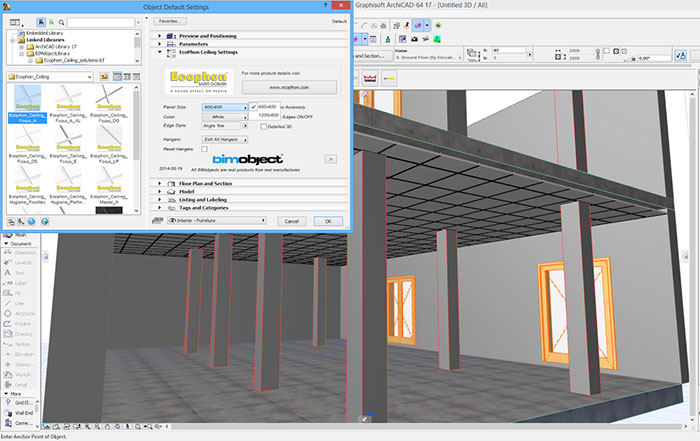The width and height of the screenshot is (700, 441).
Task: Open Color dropdown showing White
Action: 225,117
